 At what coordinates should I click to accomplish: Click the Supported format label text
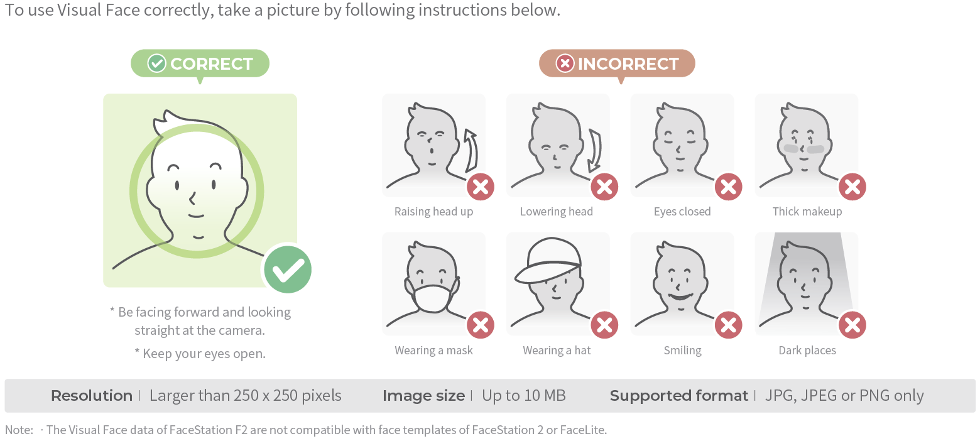click(678, 396)
